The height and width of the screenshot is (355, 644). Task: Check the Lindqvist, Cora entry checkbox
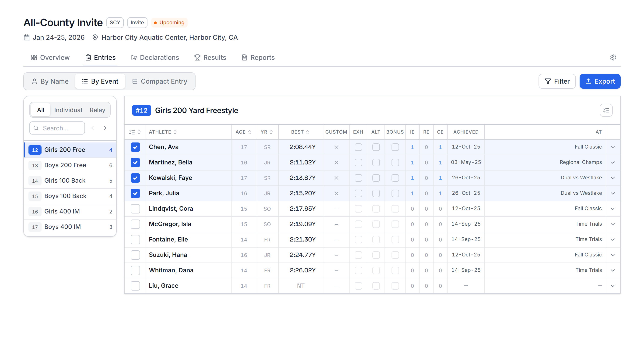coord(135,209)
